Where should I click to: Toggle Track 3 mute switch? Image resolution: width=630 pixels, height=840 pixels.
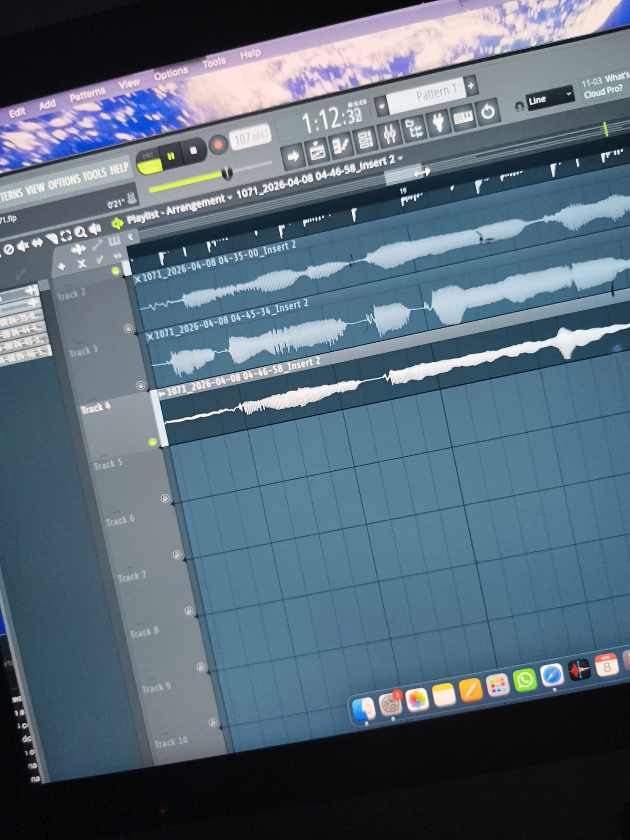[141, 385]
